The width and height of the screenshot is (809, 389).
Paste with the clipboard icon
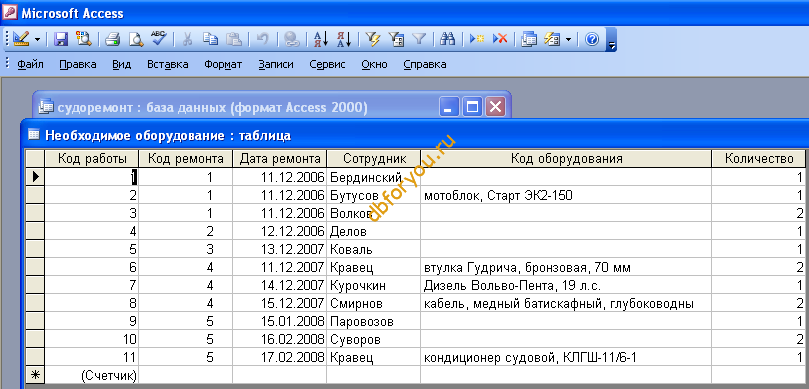(234, 39)
